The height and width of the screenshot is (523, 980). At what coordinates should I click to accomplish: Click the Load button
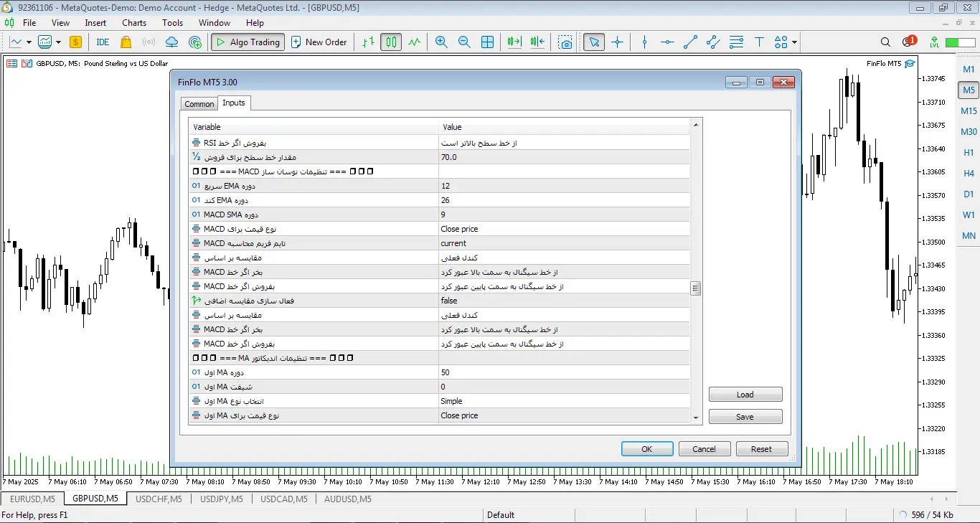coord(745,395)
